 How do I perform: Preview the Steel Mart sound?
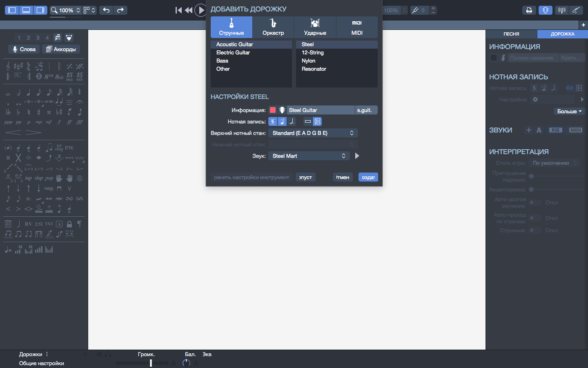[x=357, y=156]
